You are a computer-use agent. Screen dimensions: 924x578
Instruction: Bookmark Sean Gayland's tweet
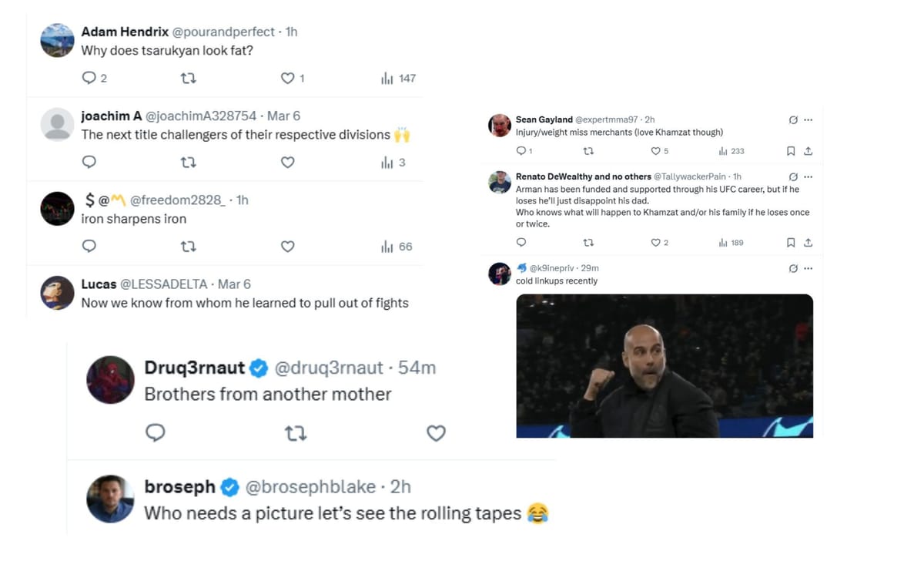pyautogui.click(x=791, y=151)
